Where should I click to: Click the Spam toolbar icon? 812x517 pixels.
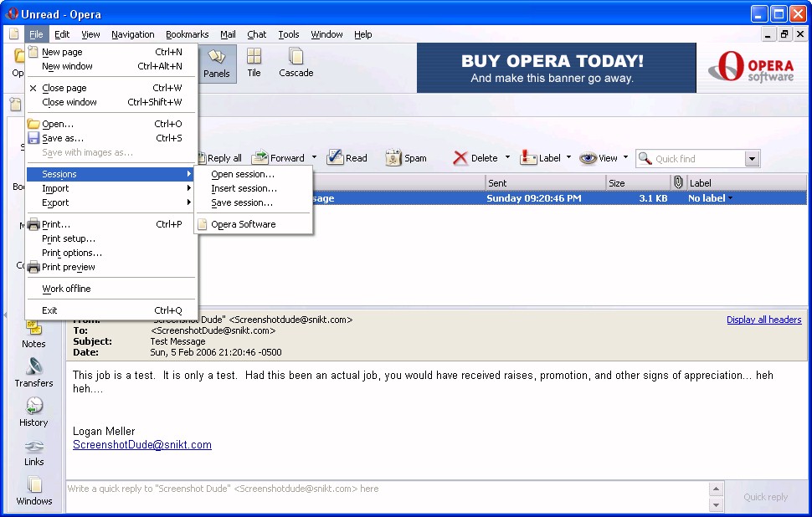394,158
